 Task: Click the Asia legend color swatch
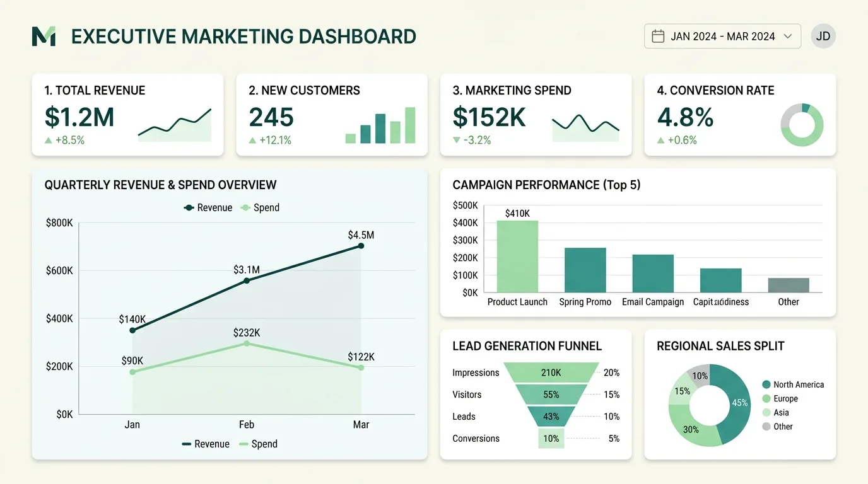(x=766, y=412)
